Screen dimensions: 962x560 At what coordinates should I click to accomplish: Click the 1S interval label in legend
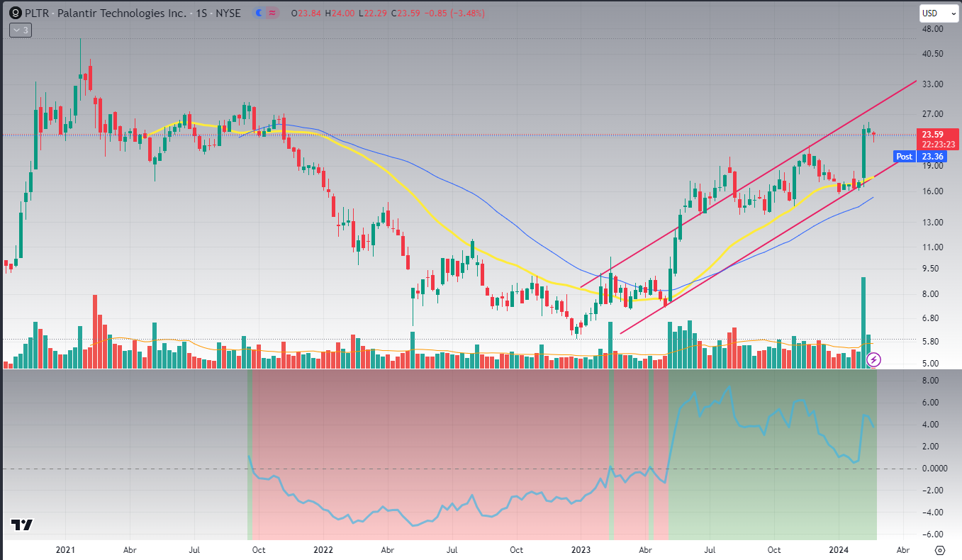(202, 13)
